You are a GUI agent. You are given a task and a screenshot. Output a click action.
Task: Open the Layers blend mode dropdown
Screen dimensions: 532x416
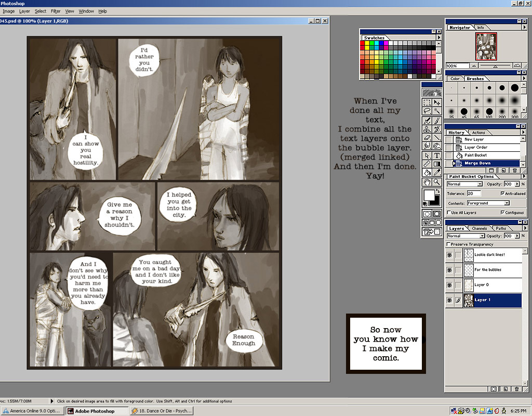(x=465, y=236)
